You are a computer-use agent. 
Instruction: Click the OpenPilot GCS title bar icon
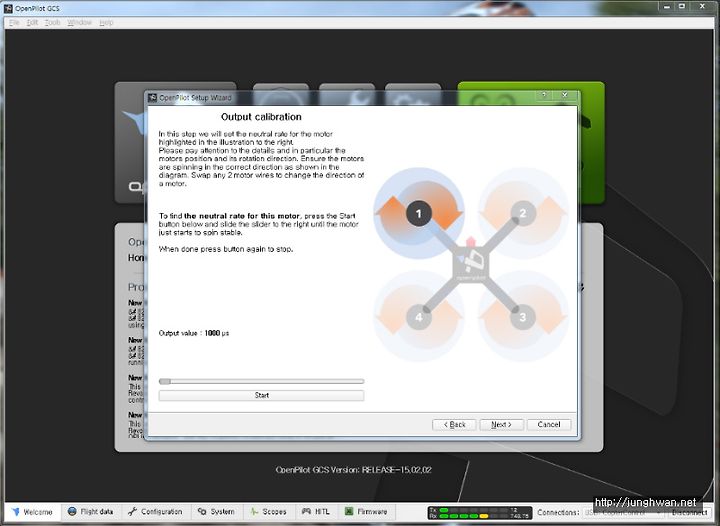(8, 8)
